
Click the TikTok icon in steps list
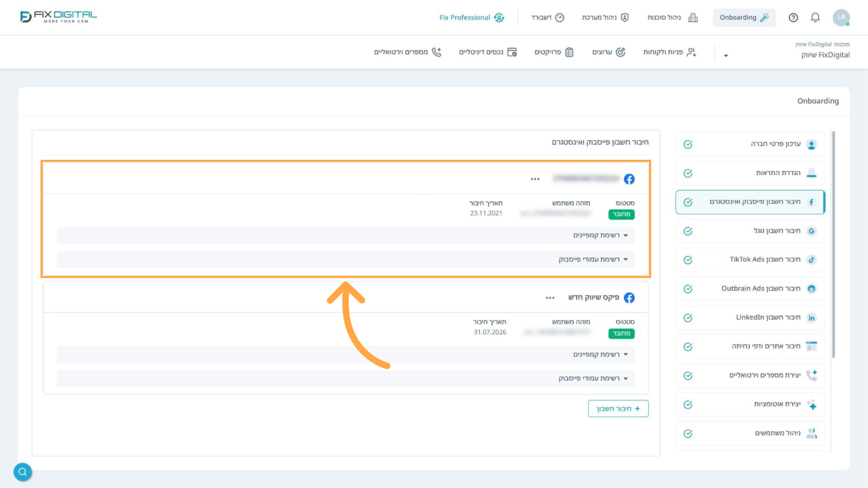(x=812, y=260)
